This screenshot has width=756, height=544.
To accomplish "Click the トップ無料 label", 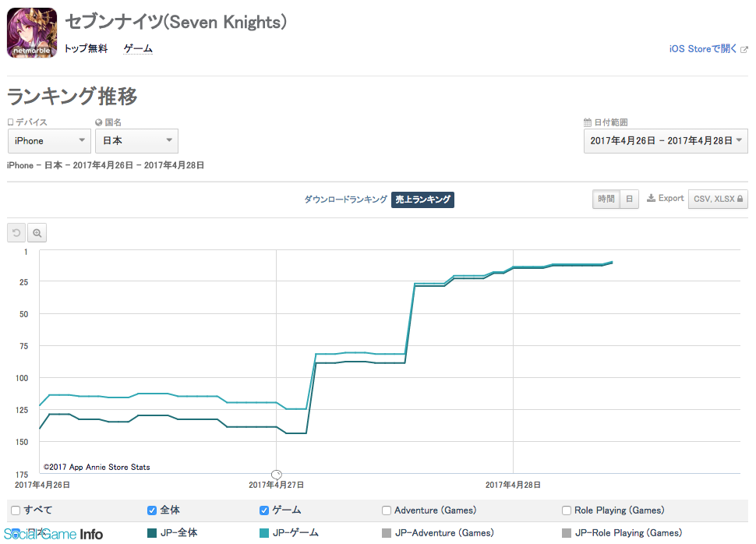I will (x=86, y=48).
